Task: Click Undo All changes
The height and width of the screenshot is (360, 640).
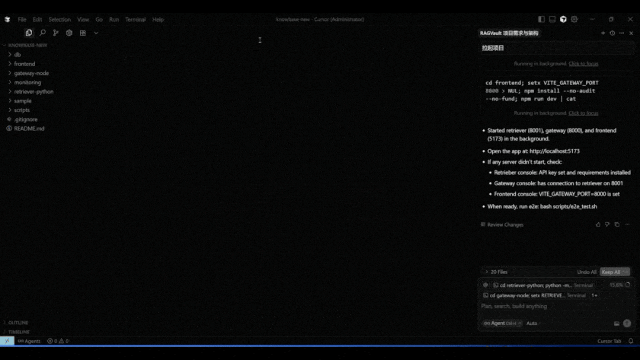Action: 587,272
